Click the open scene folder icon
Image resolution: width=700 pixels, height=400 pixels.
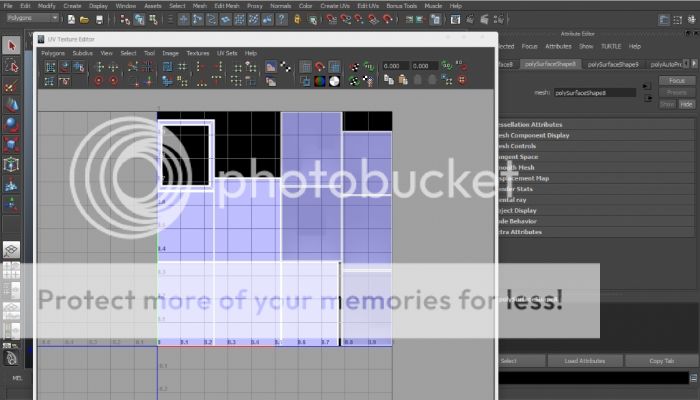click(84, 19)
